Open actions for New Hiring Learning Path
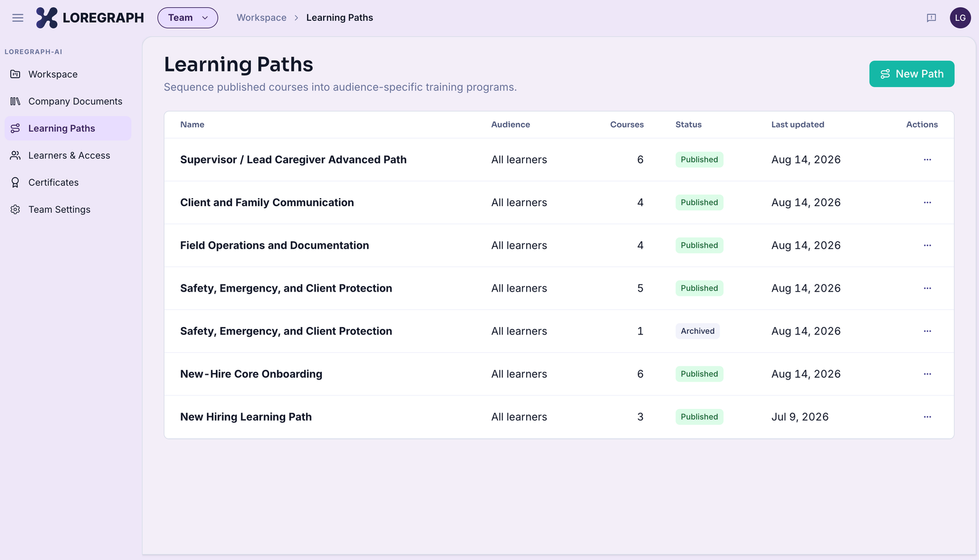 pos(928,416)
